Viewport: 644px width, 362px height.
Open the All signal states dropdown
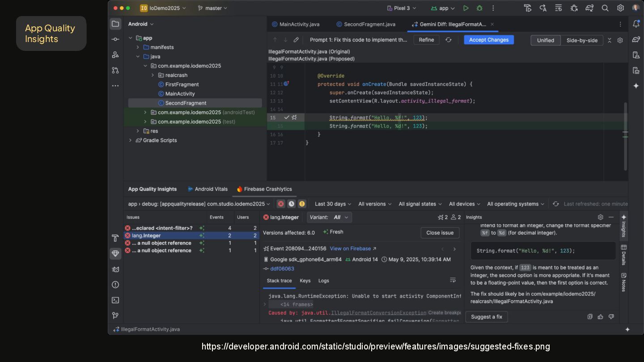[420, 204]
